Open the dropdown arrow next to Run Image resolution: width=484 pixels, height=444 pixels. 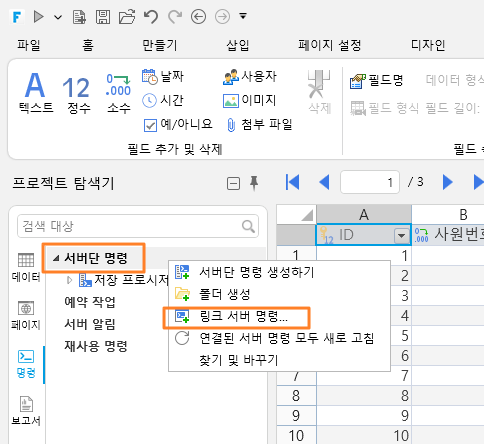[x=58, y=17]
